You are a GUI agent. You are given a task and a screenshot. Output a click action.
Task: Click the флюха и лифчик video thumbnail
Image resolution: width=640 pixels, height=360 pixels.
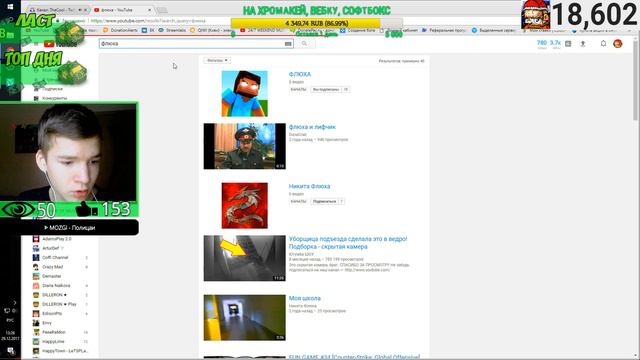pos(244,146)
